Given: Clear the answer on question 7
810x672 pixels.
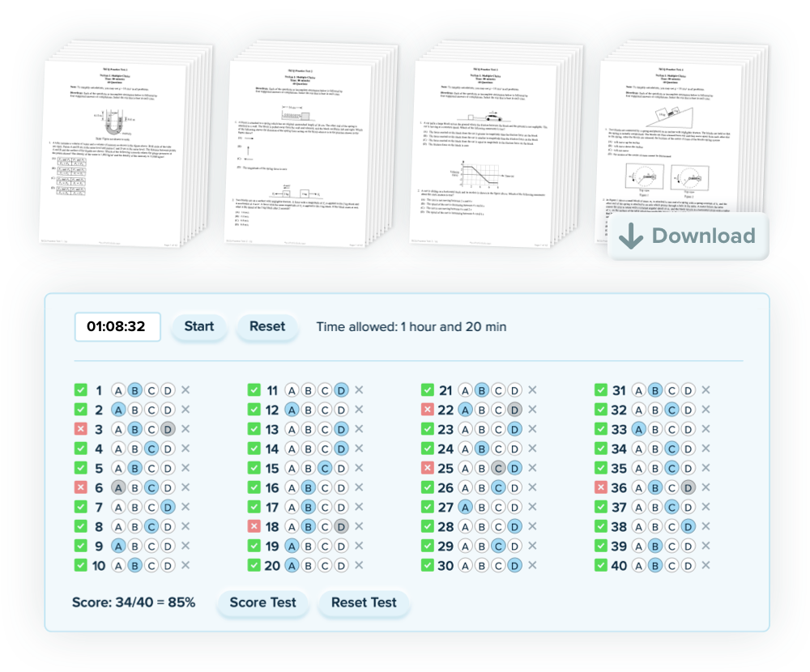Looking at the screenshot, I should [185, 507].
